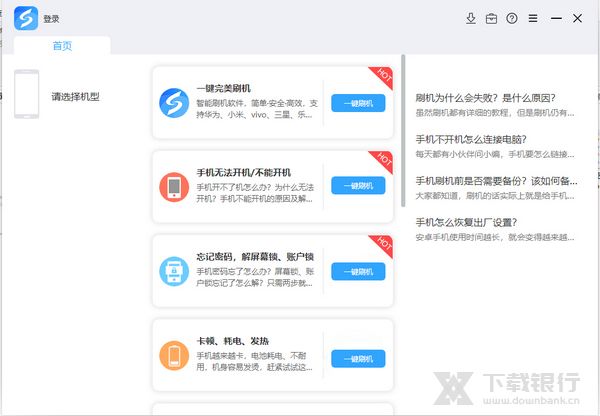
Task: Open the download manager icon
Action: 471,18
